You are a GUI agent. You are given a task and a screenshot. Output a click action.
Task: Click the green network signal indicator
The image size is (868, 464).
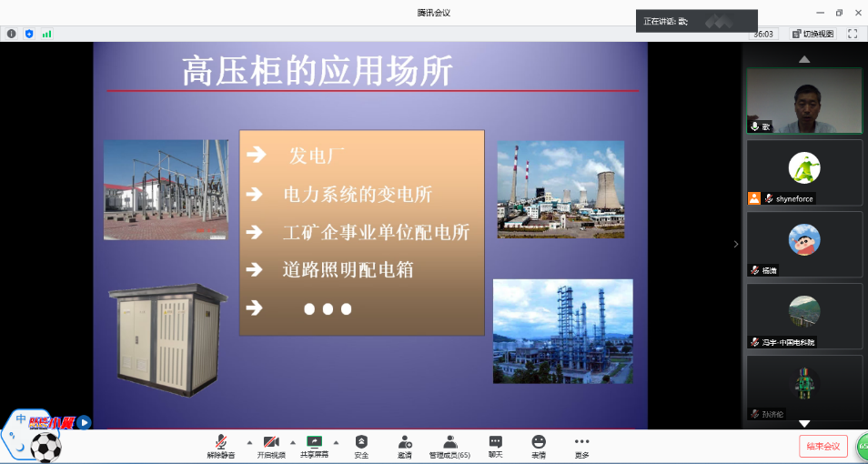46,34
